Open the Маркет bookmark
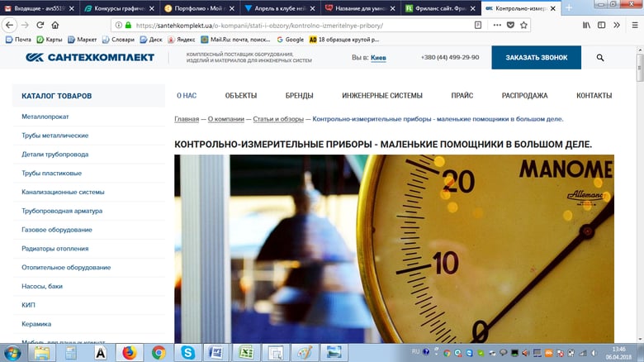The width and height of the screenshot is (644, 362). 82,40
